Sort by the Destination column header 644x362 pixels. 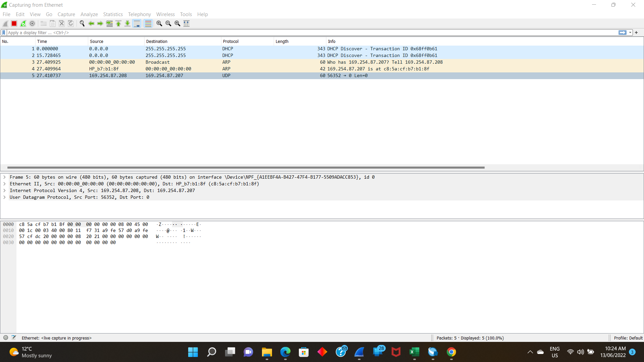tap(183, 41)
